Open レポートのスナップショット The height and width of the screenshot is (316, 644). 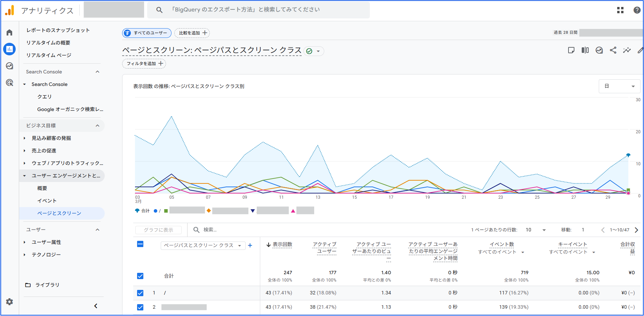click(58, 30)
